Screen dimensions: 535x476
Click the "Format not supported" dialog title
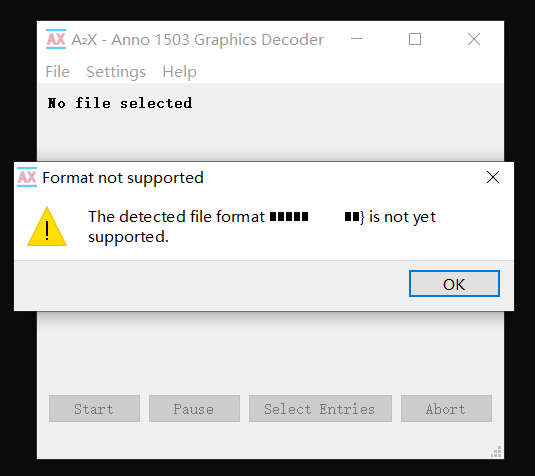click(x=123, y=178)
